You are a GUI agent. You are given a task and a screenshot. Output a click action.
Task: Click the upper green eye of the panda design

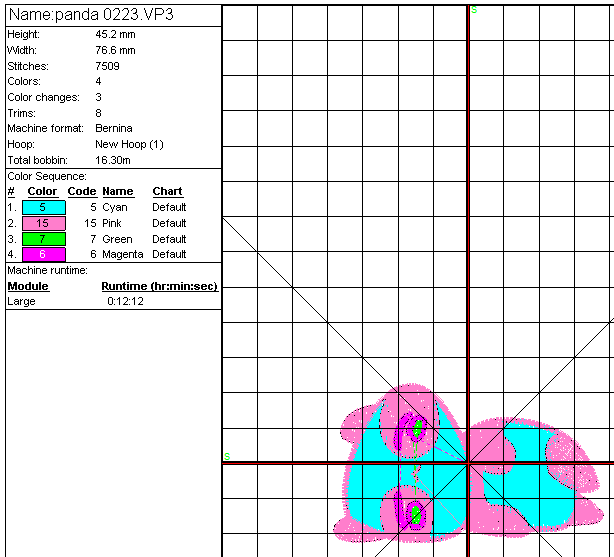pos(418,428)
